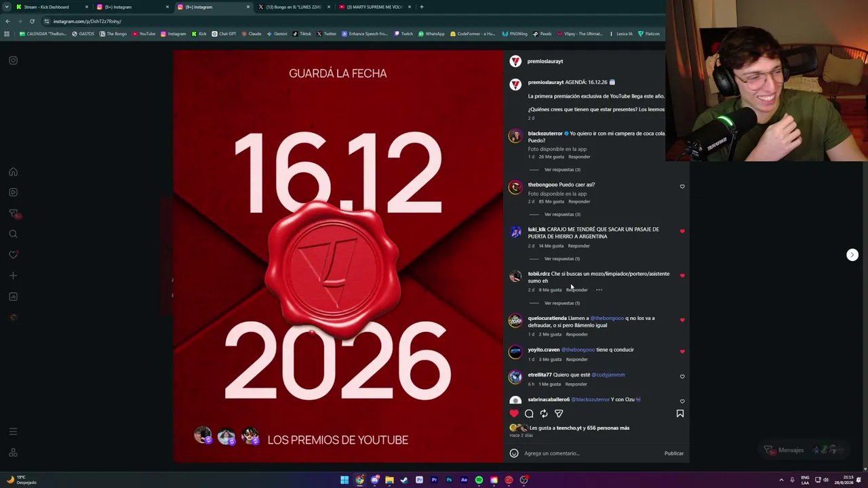Reply to luki_klk comment

[x=578, y=246]
